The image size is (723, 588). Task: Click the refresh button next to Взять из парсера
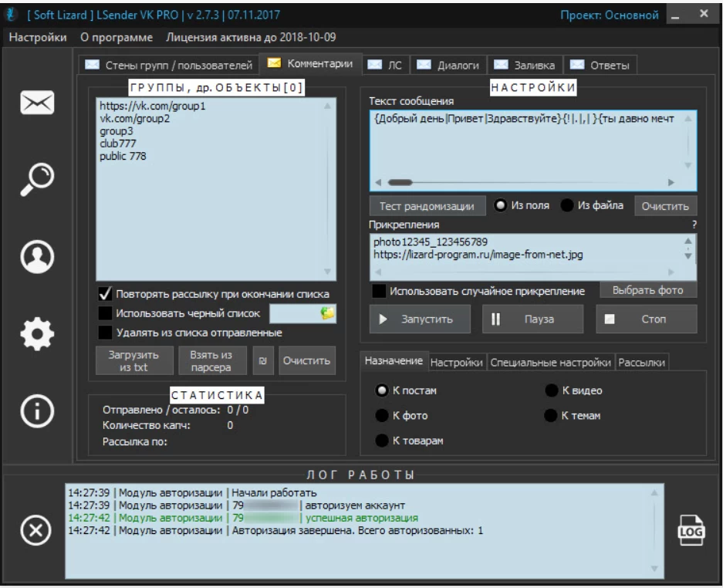coord(263,360)
